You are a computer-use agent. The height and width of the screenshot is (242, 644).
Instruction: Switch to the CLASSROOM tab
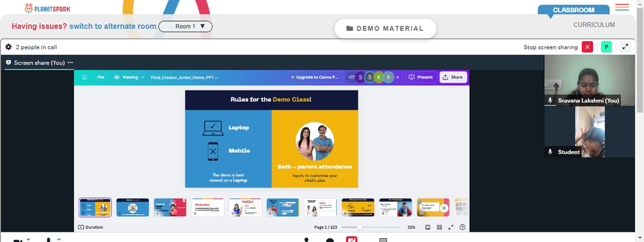point(573,10)
